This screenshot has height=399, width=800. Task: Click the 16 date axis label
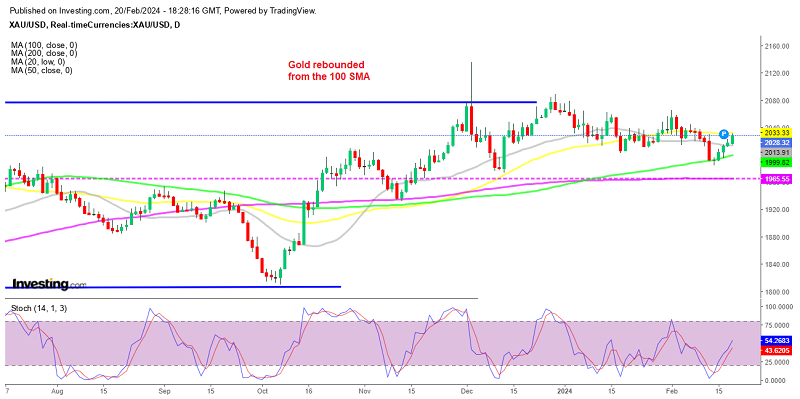coord(308,392)
